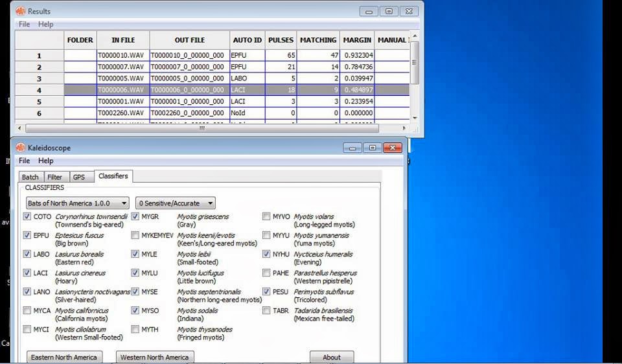Click the T0002260.WAV cell
622x364 pixels.
[x=123, y=113]
